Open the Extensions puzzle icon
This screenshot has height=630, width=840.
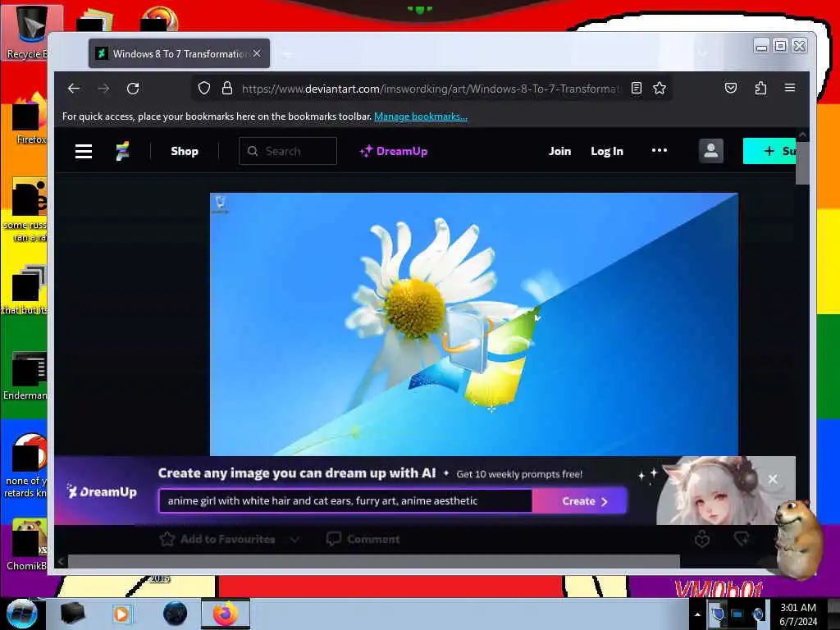760,88
